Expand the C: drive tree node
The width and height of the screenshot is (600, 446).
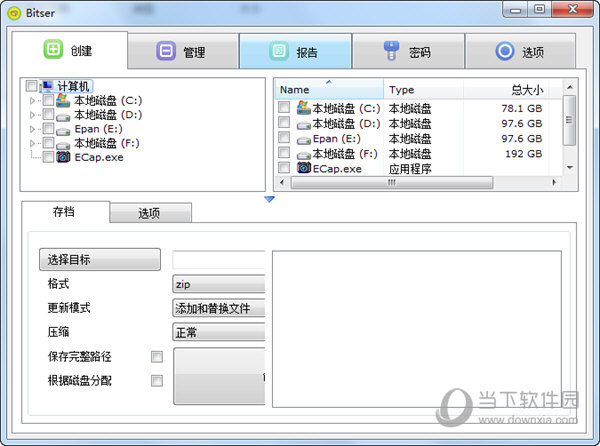(33, 101)
